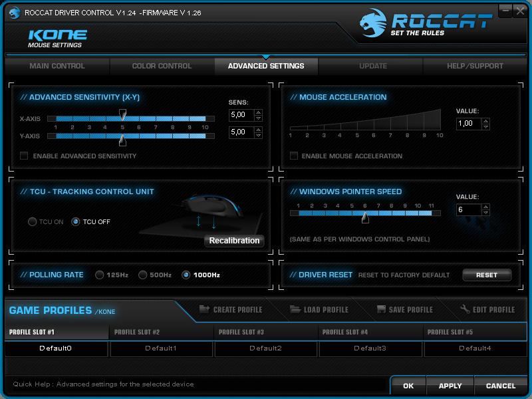Click the Y-axis SENS value field
The height and width of the screenshot is (399, 532).
[x=241, y=132]
